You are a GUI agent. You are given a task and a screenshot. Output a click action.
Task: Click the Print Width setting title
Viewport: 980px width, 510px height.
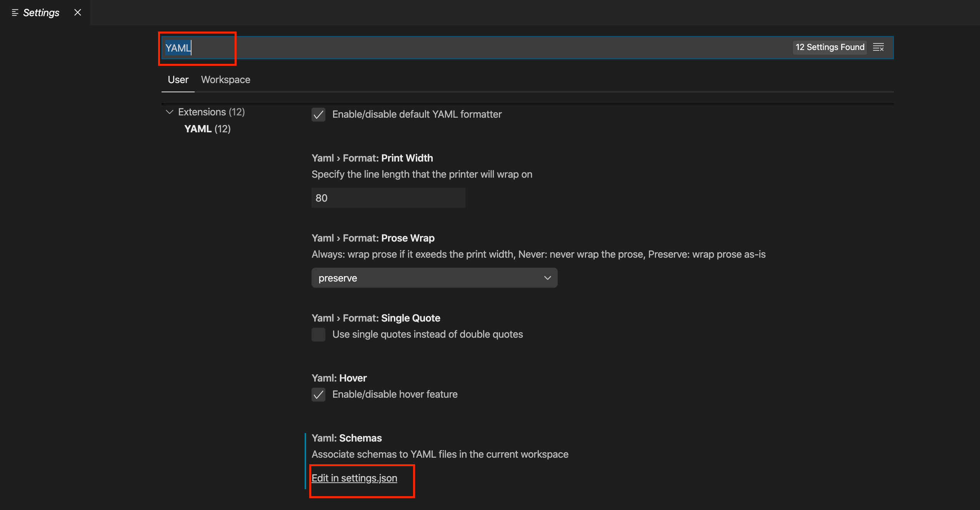(372, 158)
